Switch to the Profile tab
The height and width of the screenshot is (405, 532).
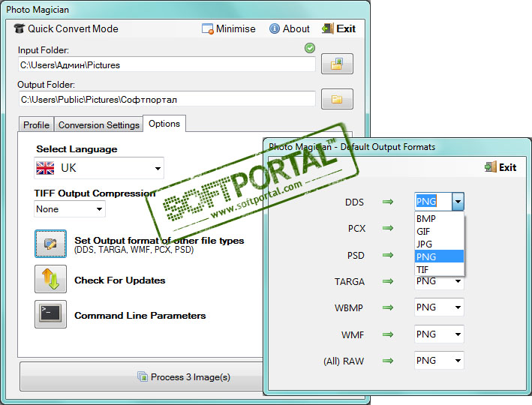click(36, 124)
